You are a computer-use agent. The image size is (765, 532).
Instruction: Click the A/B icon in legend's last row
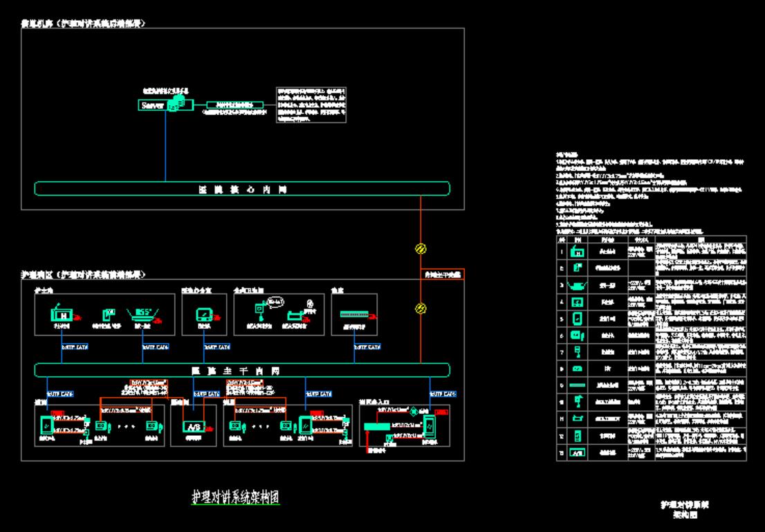(578, 453)
